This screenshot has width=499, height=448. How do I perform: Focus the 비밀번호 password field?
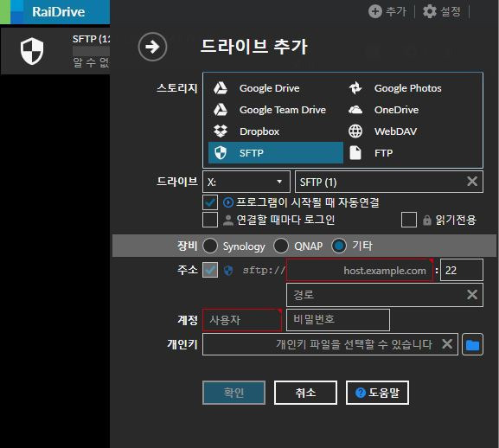(338, 320)
